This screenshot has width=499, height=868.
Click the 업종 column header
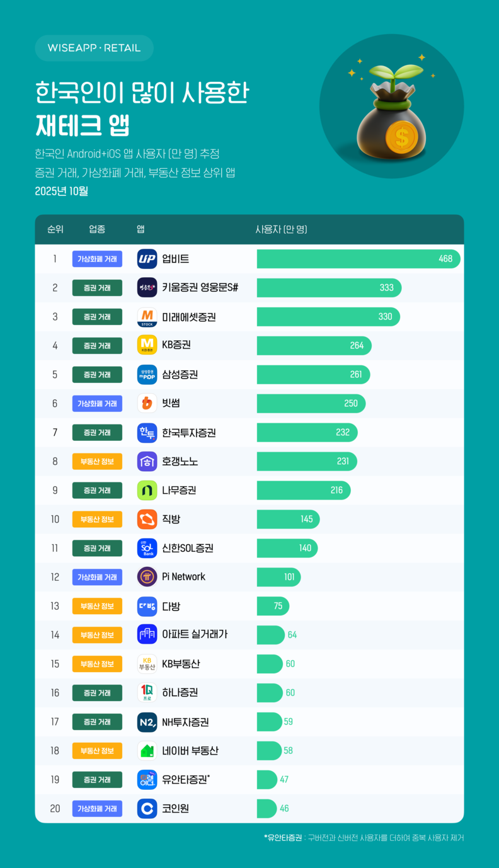[x=97, y=229]
